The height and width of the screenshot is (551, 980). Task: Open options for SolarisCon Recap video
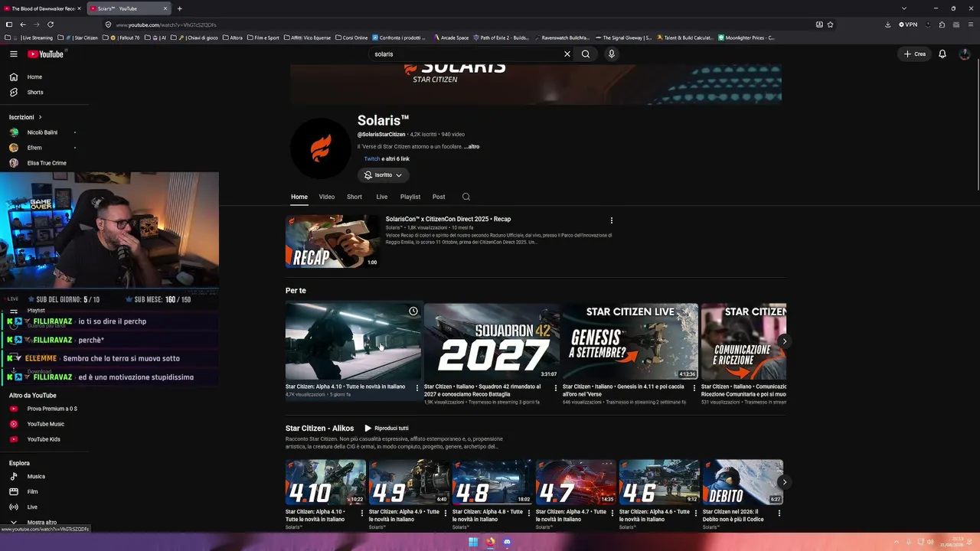pyautogui.click(x=611, y=220)
